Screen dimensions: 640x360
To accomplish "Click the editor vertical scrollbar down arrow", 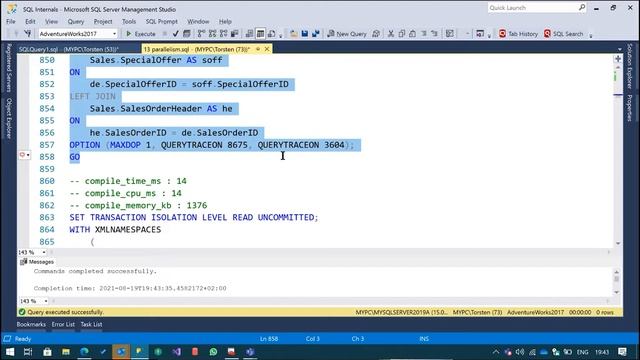I will click(618, 243).
